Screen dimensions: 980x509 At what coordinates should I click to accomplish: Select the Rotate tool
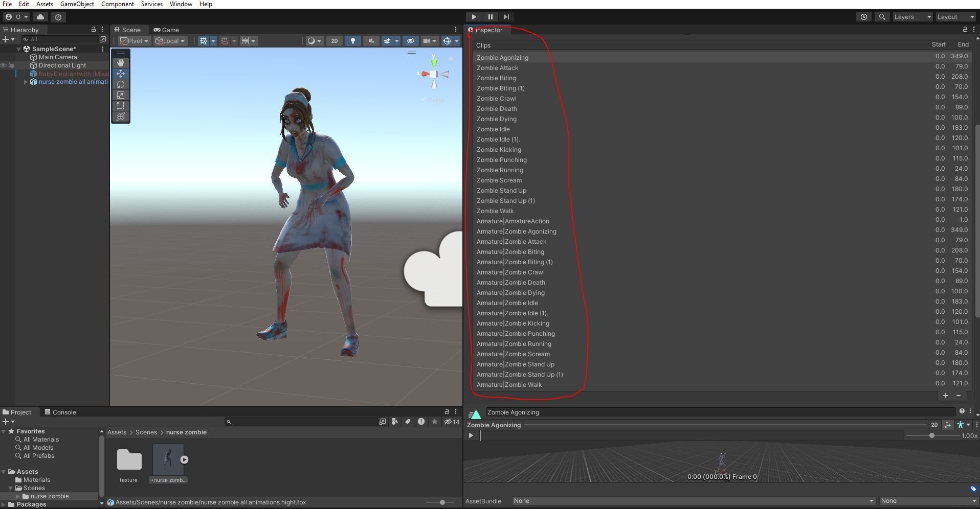[x=121, y=84]
